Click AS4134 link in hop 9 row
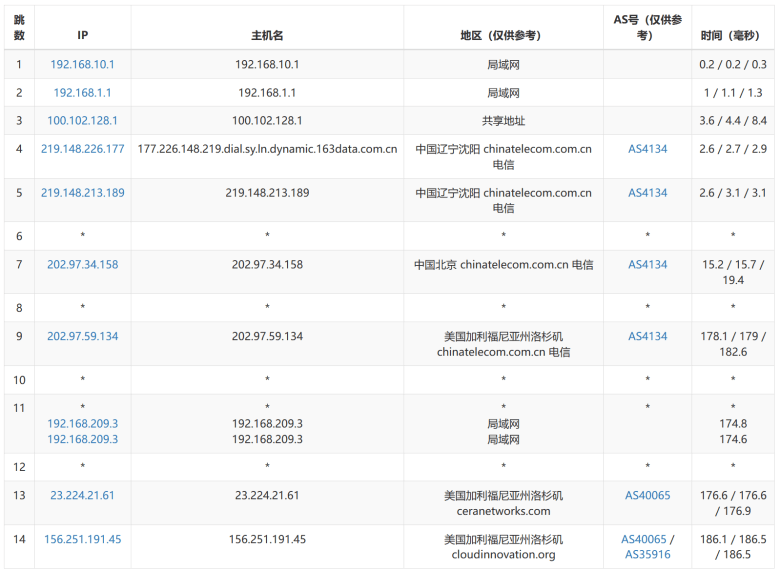780x571 pixels. pos(648,336)
